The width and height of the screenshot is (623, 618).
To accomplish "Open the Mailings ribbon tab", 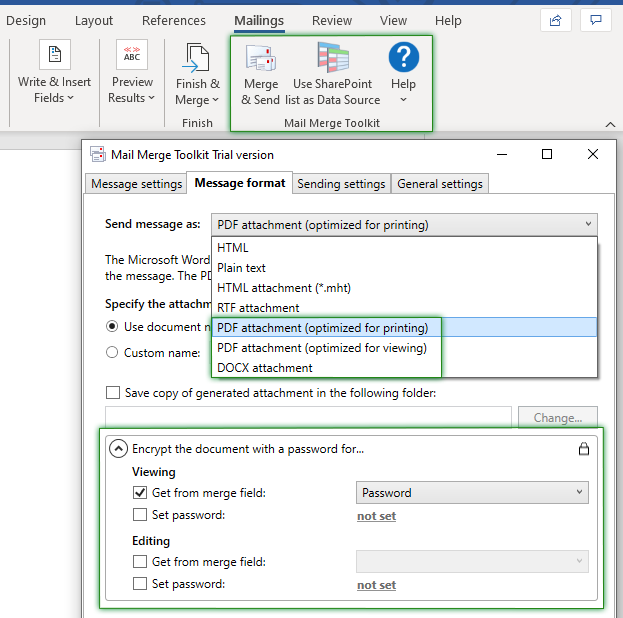I will (x=259, y=20).
